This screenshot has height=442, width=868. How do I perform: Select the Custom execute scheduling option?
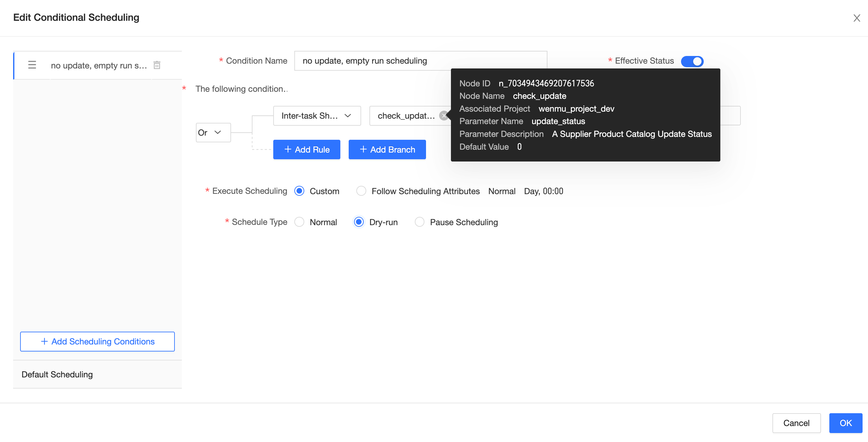click(x=299, y=191)
